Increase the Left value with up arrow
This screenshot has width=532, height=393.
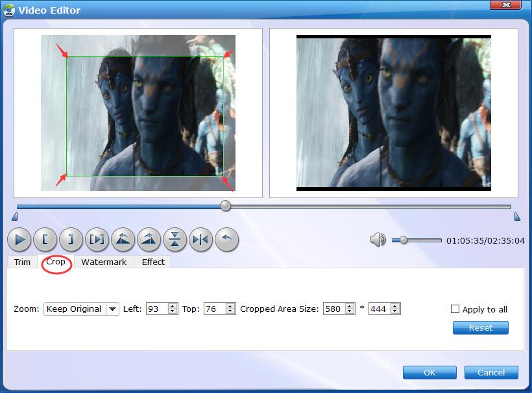coord(173,306)
